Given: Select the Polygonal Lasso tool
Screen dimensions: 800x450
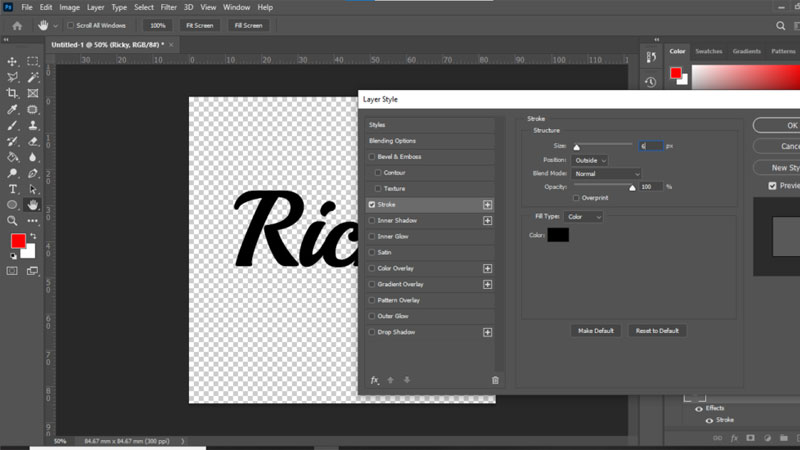Looking at the screenshot, I should [12, 78].
